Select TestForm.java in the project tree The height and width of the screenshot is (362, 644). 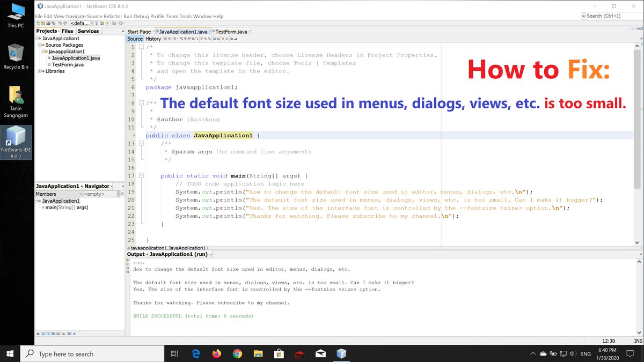click(x=68, y=65)
